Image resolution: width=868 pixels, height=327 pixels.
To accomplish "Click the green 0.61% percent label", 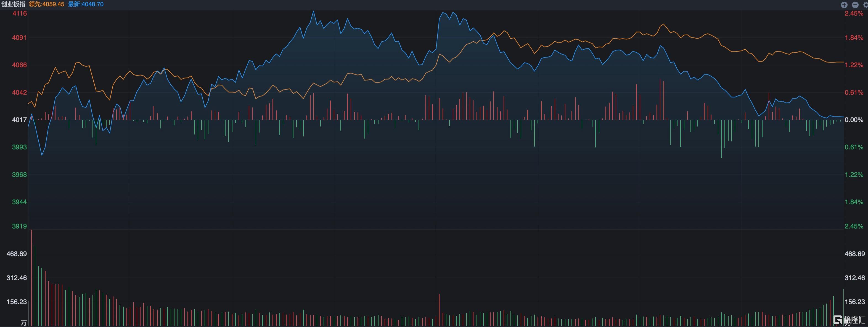I will 854,147.
